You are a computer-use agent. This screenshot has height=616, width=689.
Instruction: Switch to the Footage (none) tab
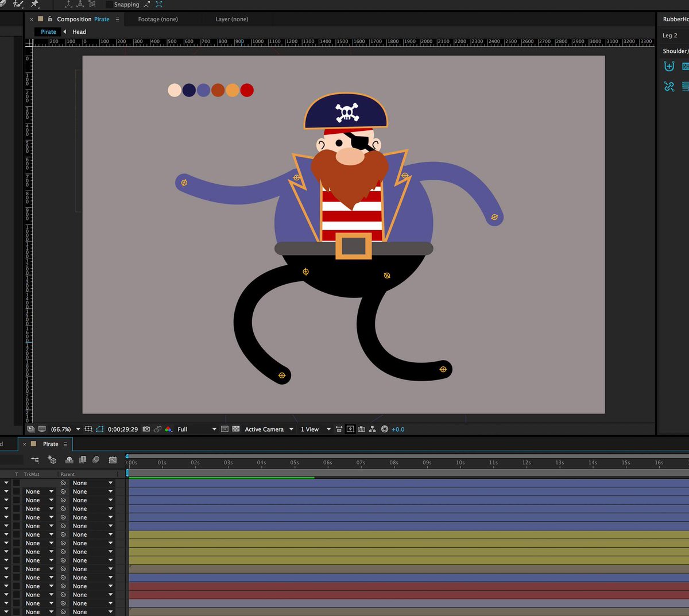pos(157,19)
